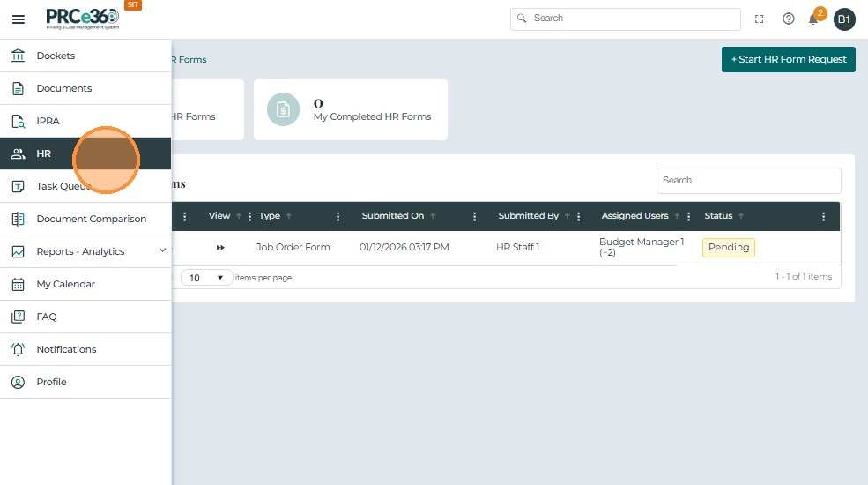Open the Profile menu item

85,382
